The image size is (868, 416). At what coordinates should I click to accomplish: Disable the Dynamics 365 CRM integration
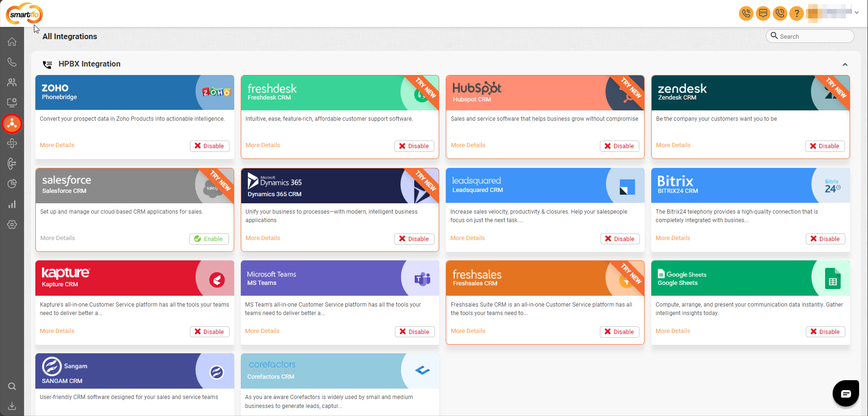click(414, 239)
